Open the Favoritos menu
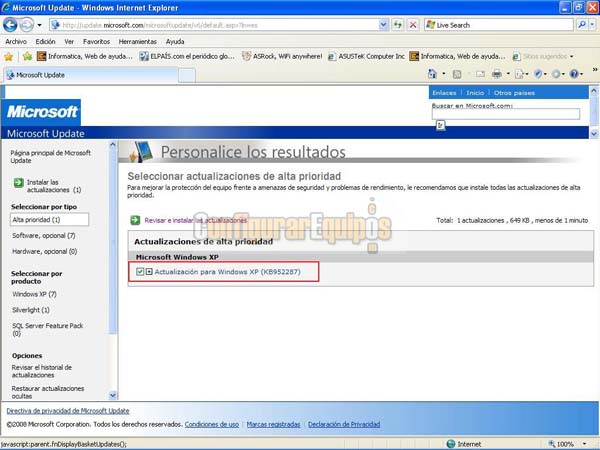The image size is (600, 450). click(96, 41)
